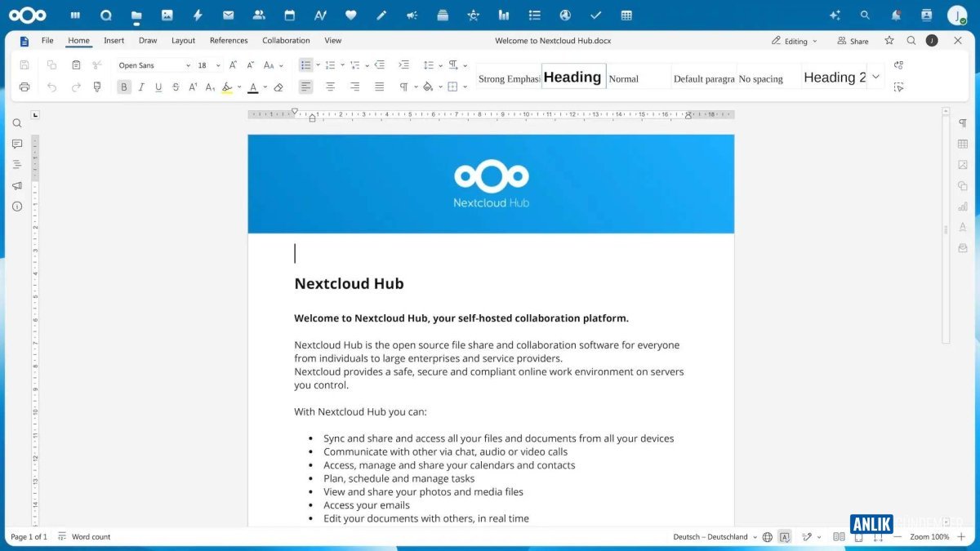Zoom in with the plus button

961,537
